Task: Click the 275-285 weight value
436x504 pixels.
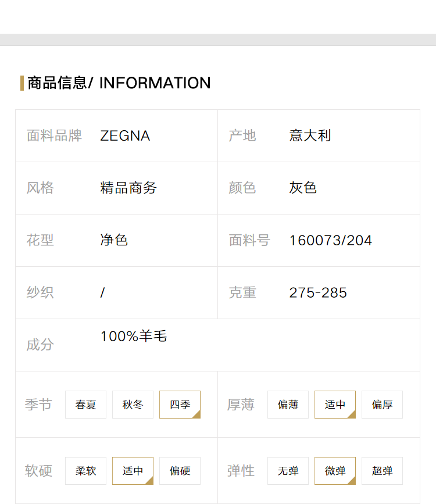Action: pos(318,292)
